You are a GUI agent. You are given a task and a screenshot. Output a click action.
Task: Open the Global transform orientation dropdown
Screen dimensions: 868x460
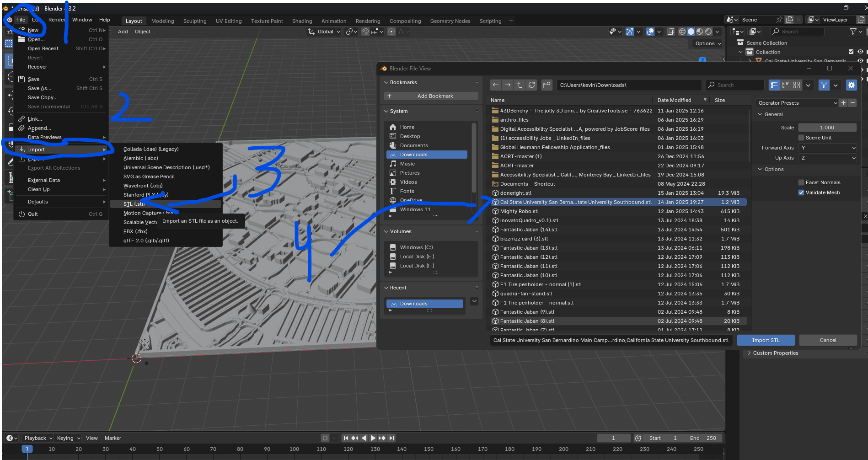[x=325, y=32]
